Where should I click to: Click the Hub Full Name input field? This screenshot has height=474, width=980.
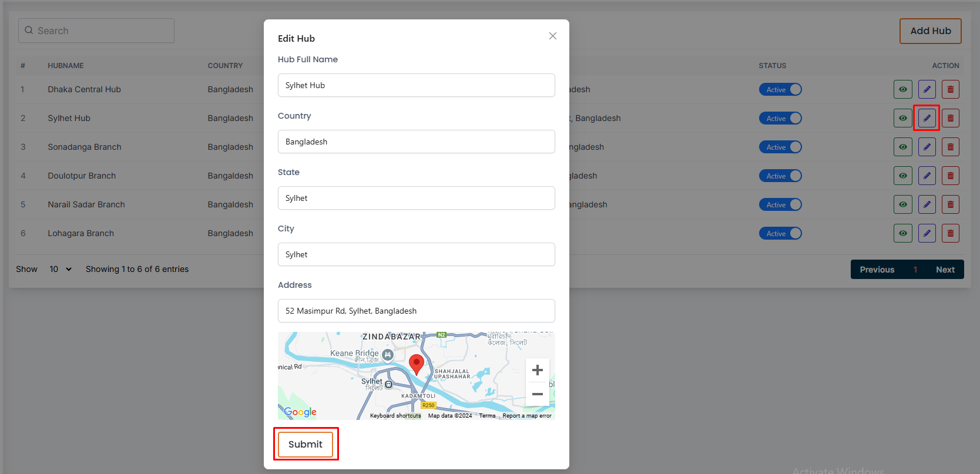tap(416, 85)
